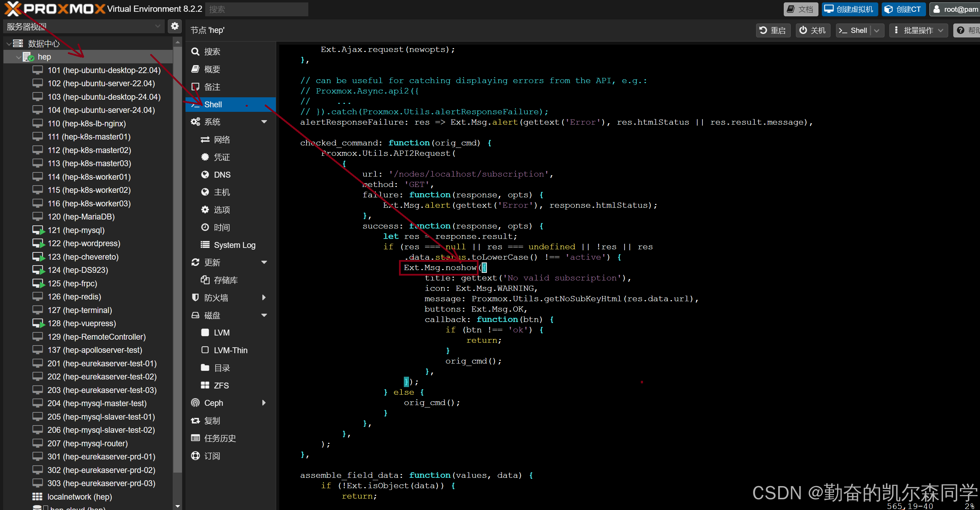This screenshot has width=980, height=510.
Task: Click into the top search field
Action: (256, 9)
